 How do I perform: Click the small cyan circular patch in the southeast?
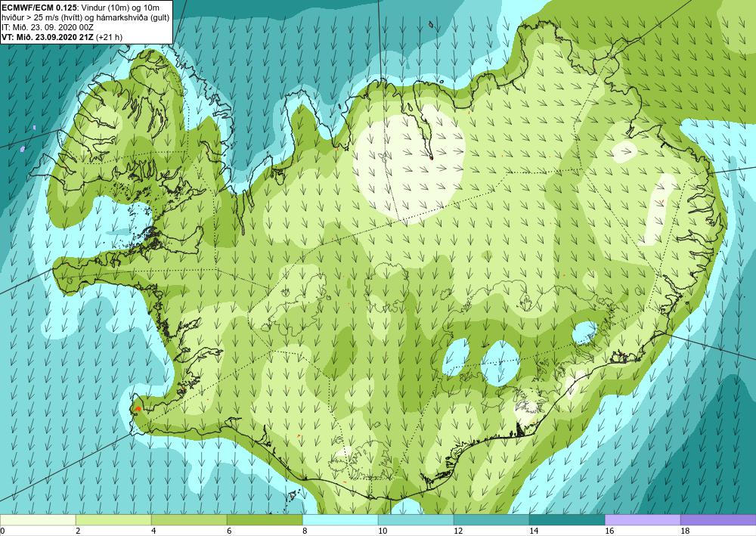point(585,333)
